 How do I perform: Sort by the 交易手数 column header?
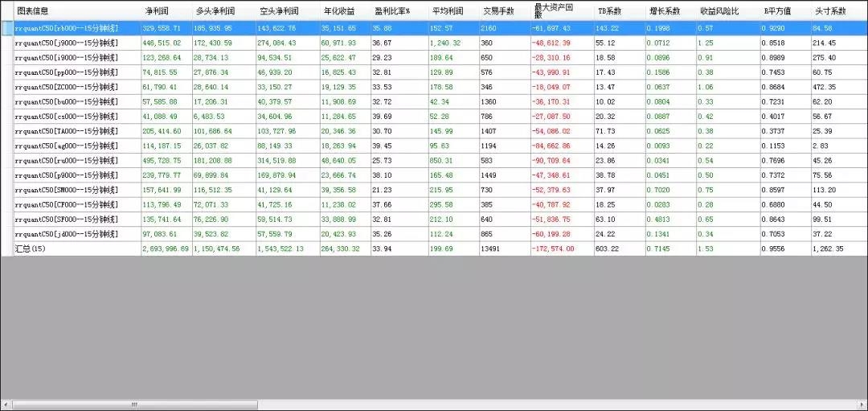point(505,10)
